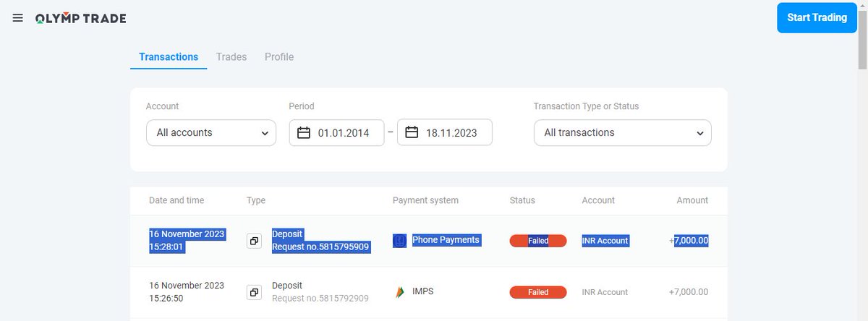
Task: Select the 16 November 2023 15:28:01 timestamp
Action: point(187,241)
